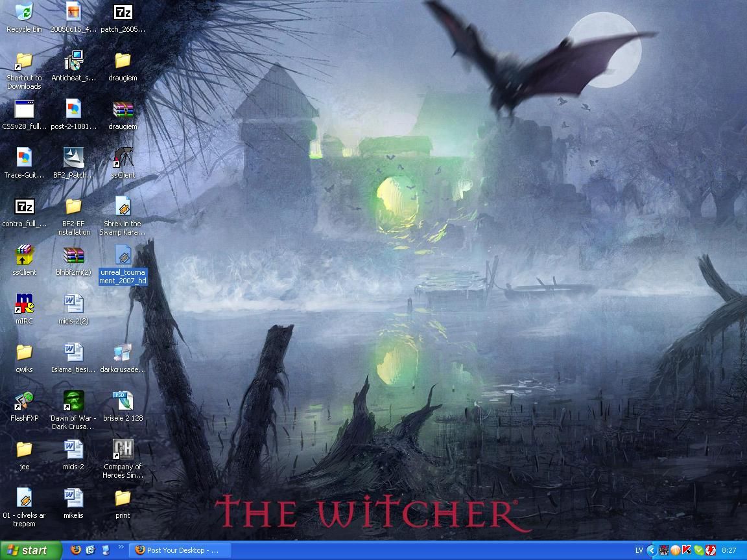
Task: Switch to the 'Post Your Desktop' taskbar window
Action: 182,550
